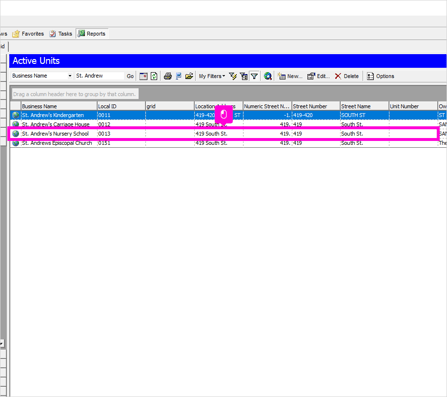447x397 pixels.
Task: Open the Business Name search field dropdown
Action: [70, 76]
